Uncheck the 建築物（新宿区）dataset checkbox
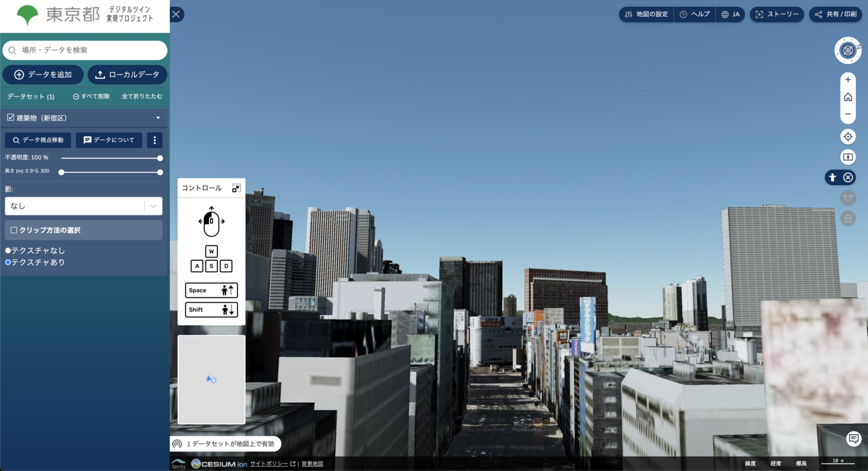This screenshot has height=471, width=868. (x=11, y=118)
